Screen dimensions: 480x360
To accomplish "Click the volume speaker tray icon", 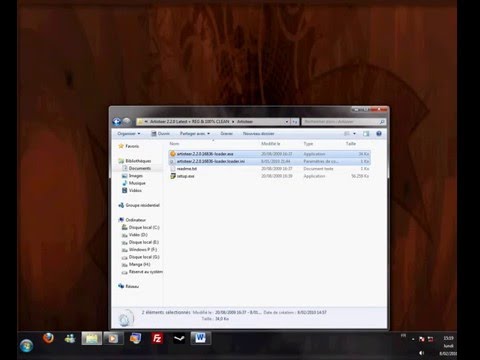I will point(421,353).
